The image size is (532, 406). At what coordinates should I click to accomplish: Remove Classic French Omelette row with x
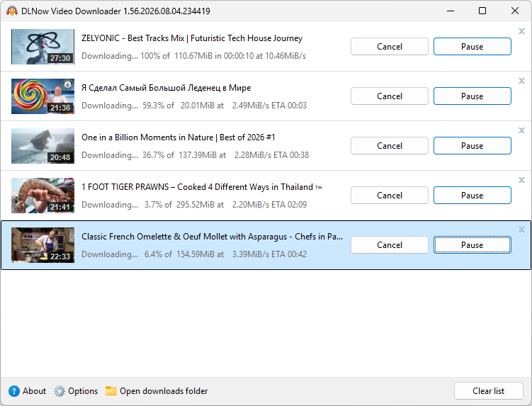pos(521,230)
